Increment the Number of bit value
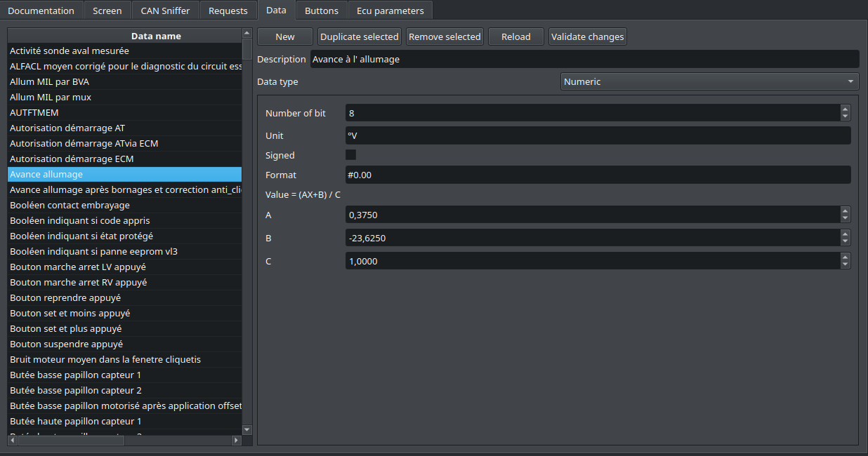 [x=844, y=109]
